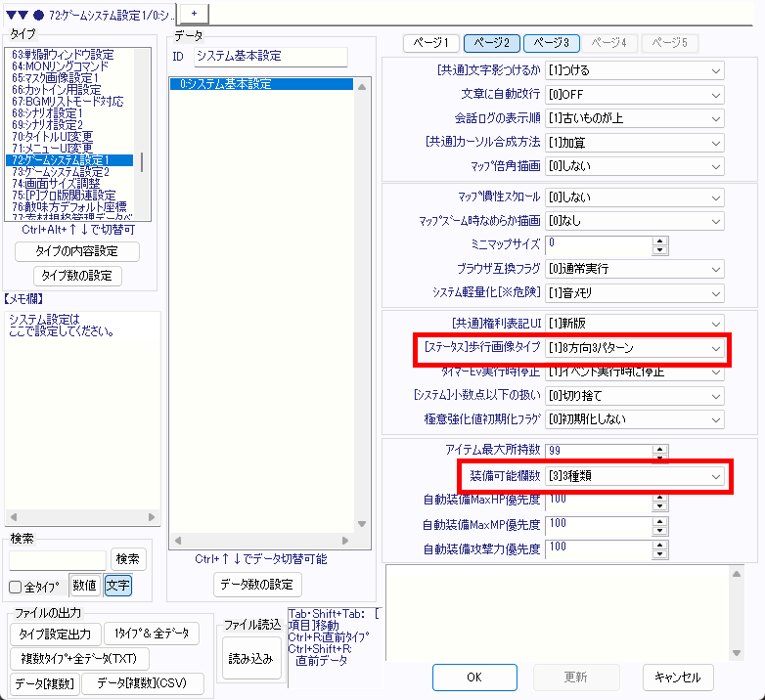The width and height of the screenshot is (765, 700).
Task: Toggle the 文字 search mode button
Action: pos(117,587)
